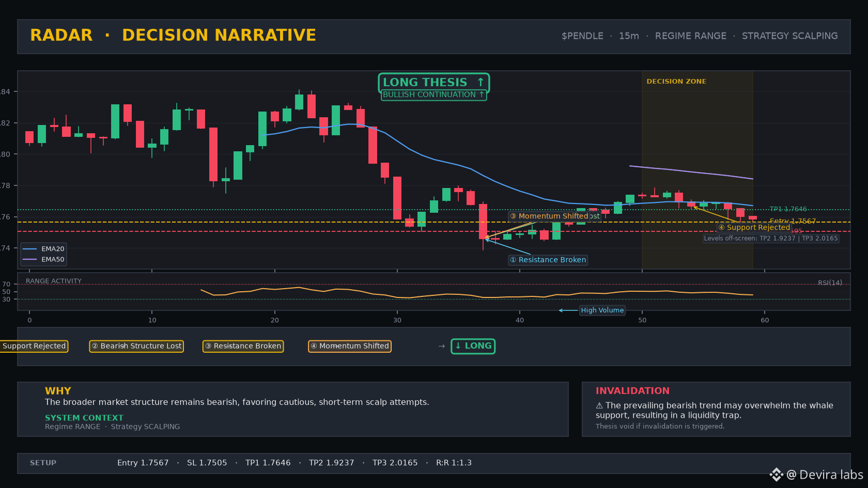Click the Devira labs logo icon
868x488 pixels.
click(776, 475)
